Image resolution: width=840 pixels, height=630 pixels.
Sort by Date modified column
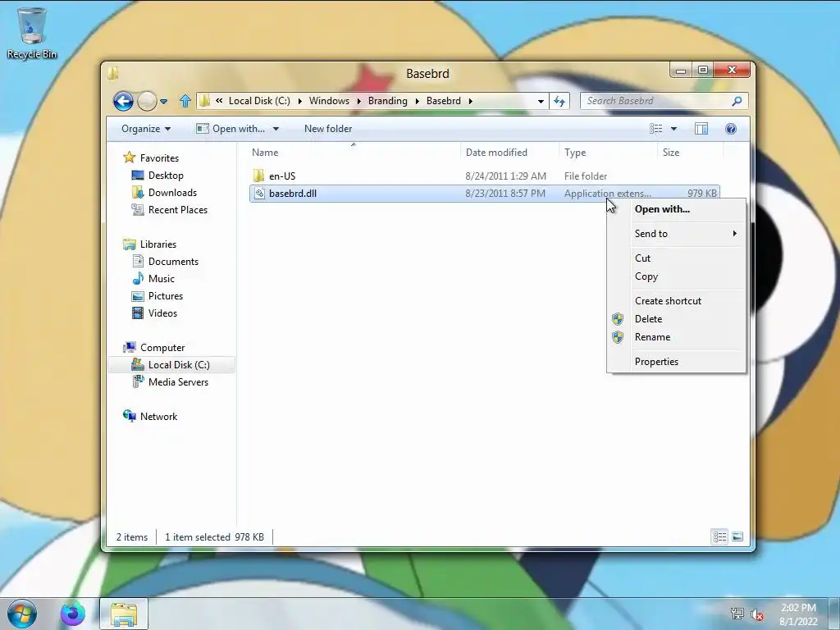(x=509, y=153)
